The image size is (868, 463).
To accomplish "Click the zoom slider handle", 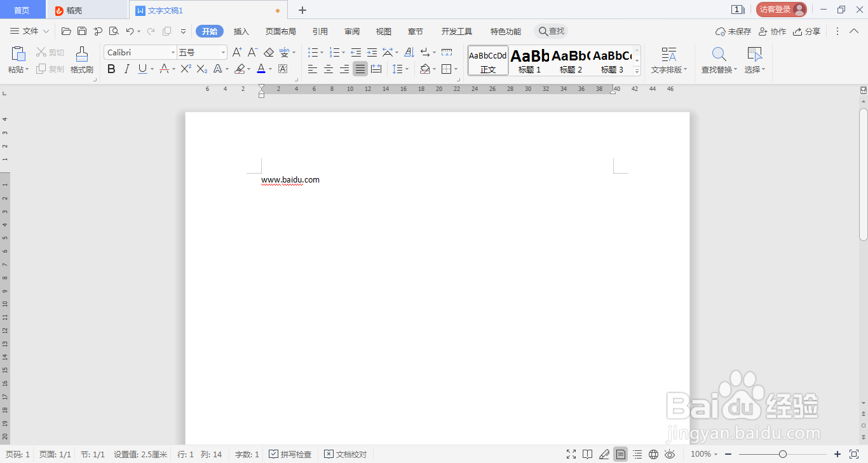I will (783, 454).
